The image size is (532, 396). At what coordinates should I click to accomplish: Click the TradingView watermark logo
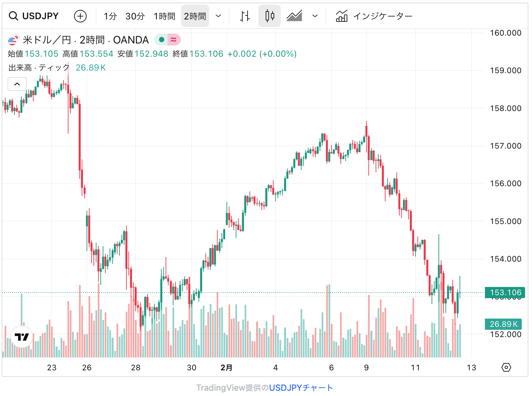22,337
